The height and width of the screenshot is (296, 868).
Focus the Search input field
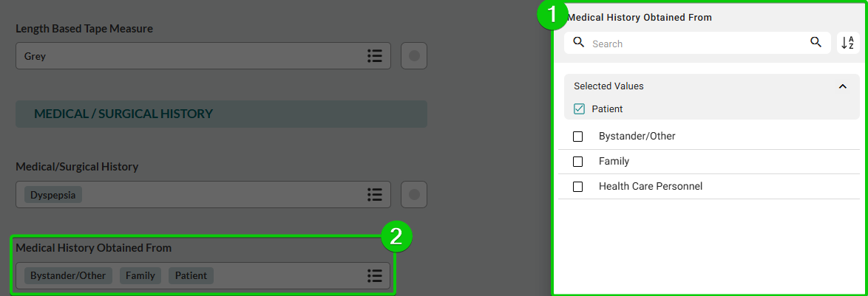[x=697, y=43]
